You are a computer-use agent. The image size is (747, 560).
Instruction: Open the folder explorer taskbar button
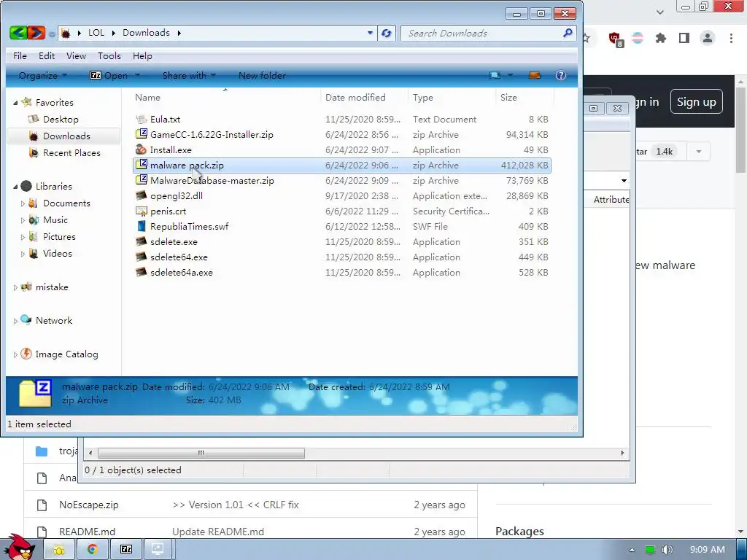59,549
